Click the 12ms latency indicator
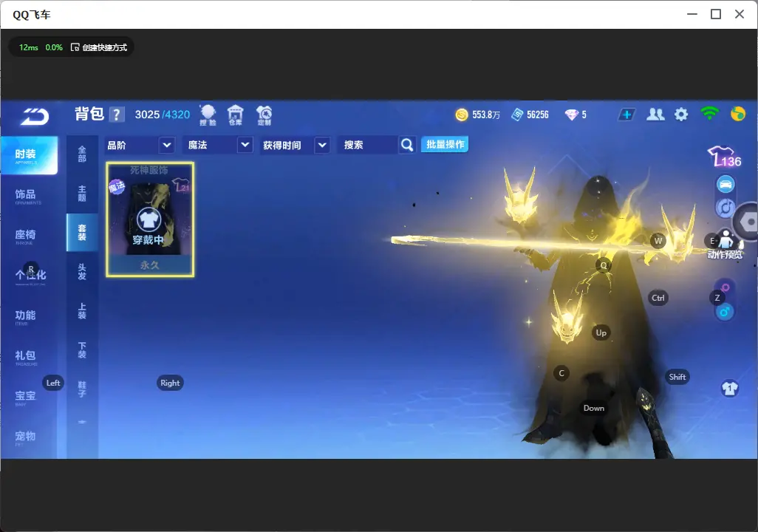Viewport: 758px width, 532px height. 29,47
